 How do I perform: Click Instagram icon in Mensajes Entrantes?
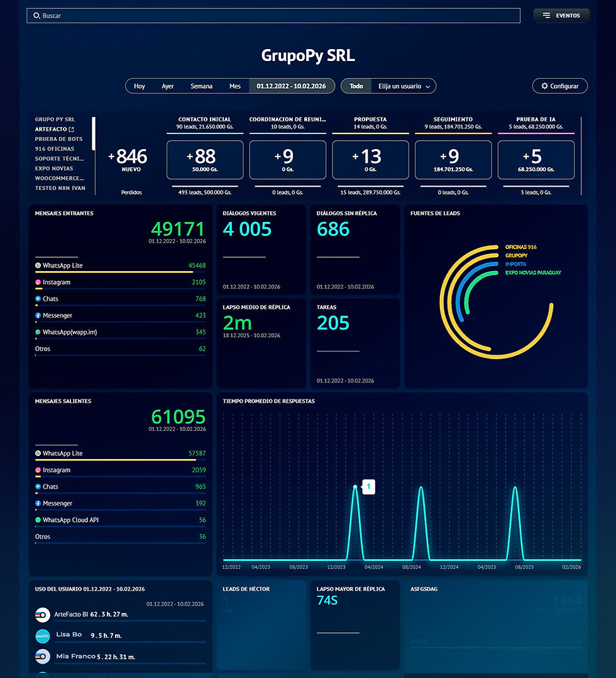tap(38, 282)
